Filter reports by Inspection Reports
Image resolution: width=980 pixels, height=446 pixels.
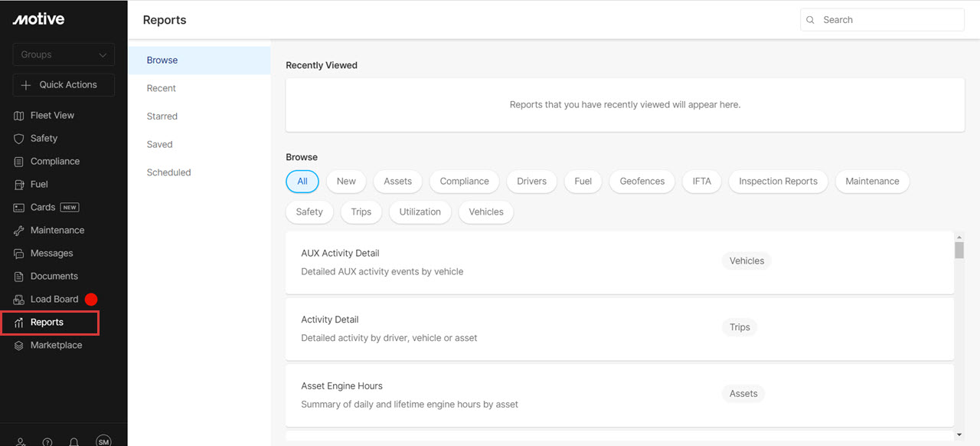click(778, 182)
